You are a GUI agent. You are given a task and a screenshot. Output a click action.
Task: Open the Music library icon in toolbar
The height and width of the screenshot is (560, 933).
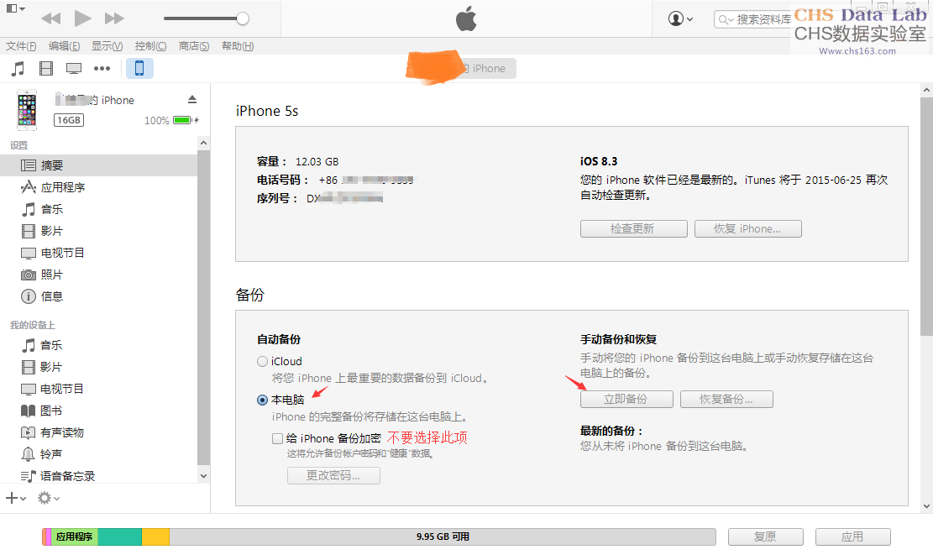(18, 69)
